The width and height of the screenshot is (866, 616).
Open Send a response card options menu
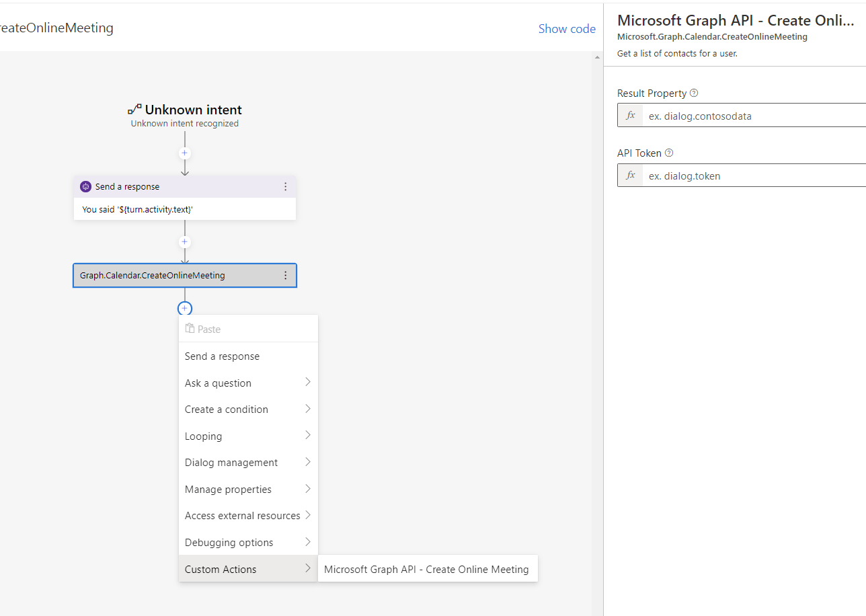(x=285, y=186)
